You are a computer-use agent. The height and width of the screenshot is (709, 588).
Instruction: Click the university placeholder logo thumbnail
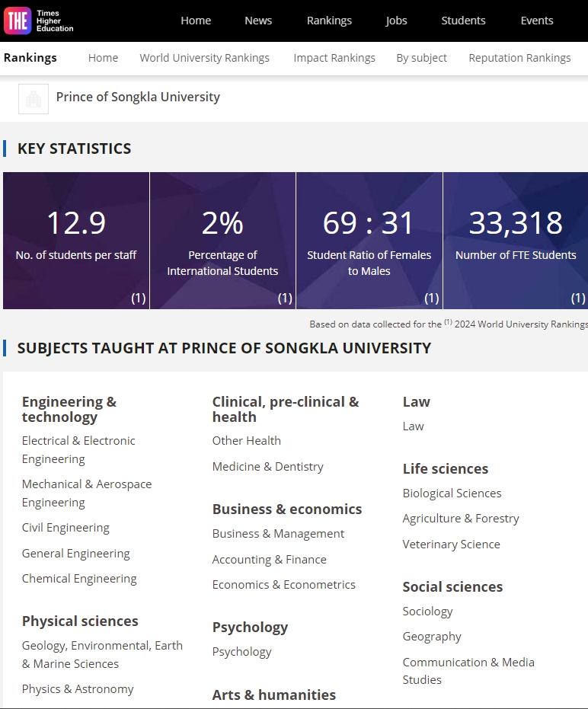tap(34, 99)
